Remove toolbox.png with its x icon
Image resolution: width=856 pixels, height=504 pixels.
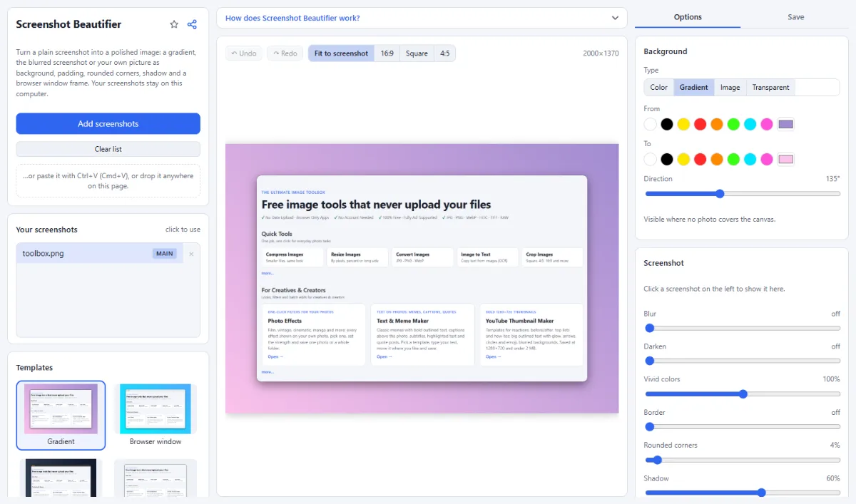click(x=191, y=254)
